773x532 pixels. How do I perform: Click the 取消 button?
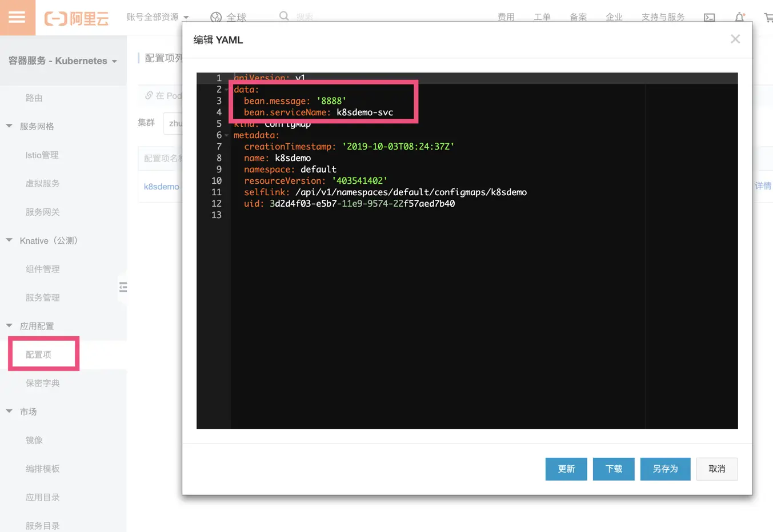[x=717, y=469]
